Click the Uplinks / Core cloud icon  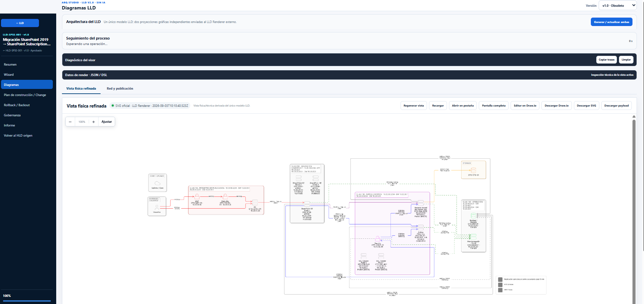coord(157,183)
